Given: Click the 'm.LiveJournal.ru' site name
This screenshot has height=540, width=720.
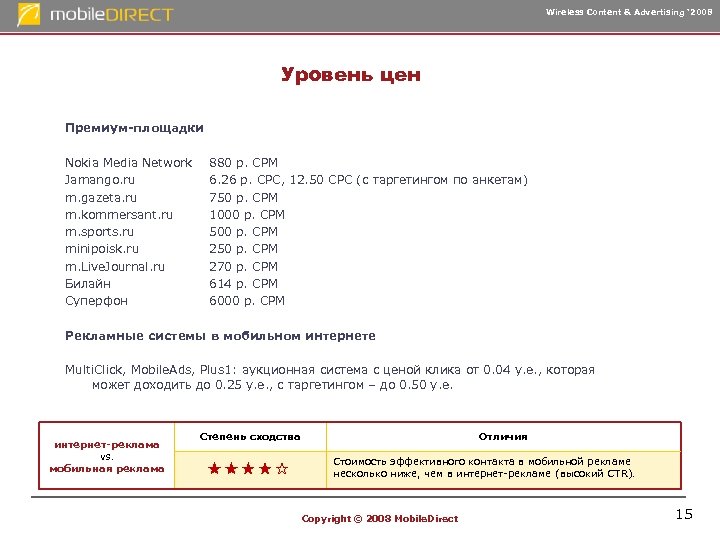Looking at the screenshot, I should (x=115, y=267).
